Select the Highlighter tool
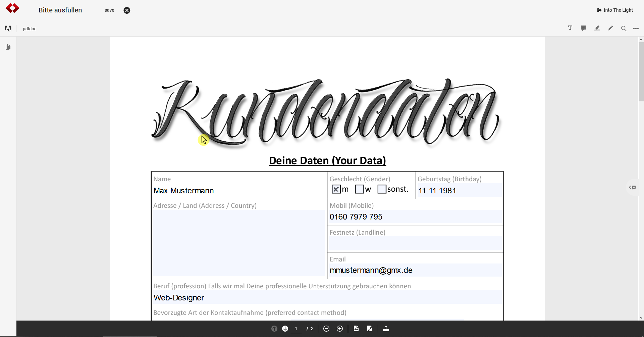 pos(597,28)
